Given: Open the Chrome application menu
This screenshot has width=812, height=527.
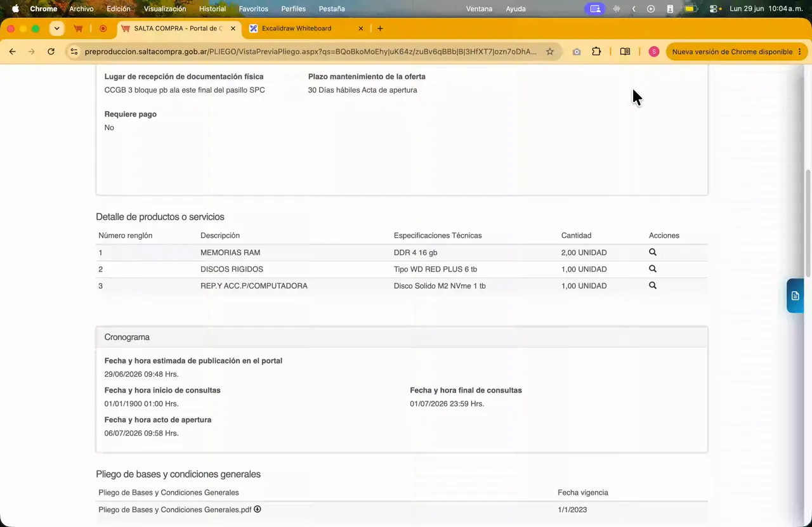Looking at the screenshot, I should 44,9.
